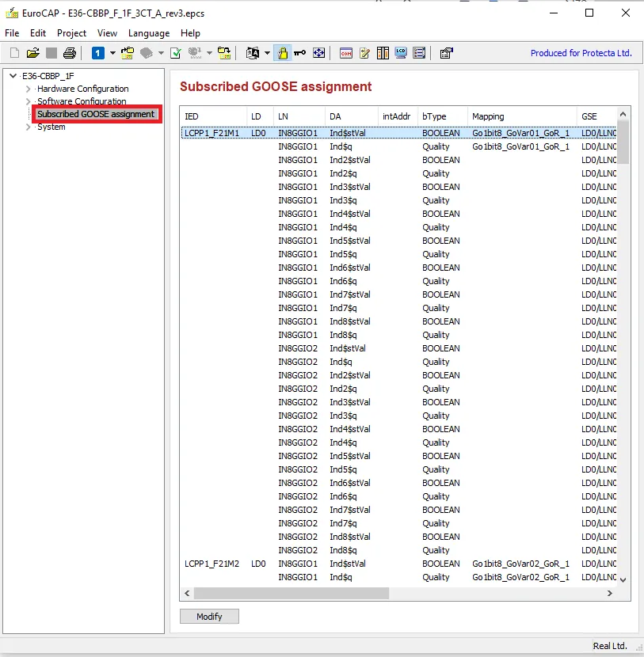The width and height of the screenshot is (644, 657).
Task: Open the Help menu
Action: (190, 33)
